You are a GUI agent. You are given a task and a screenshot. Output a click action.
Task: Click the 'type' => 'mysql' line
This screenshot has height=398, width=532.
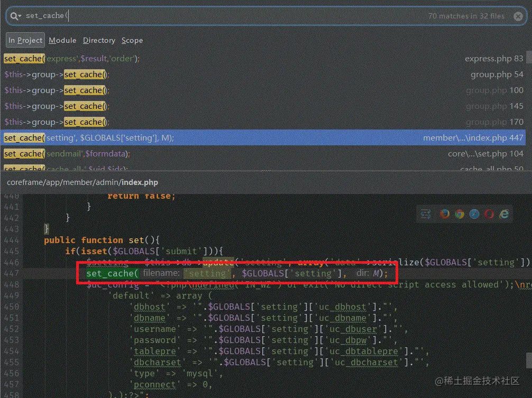tap(176, 374)
